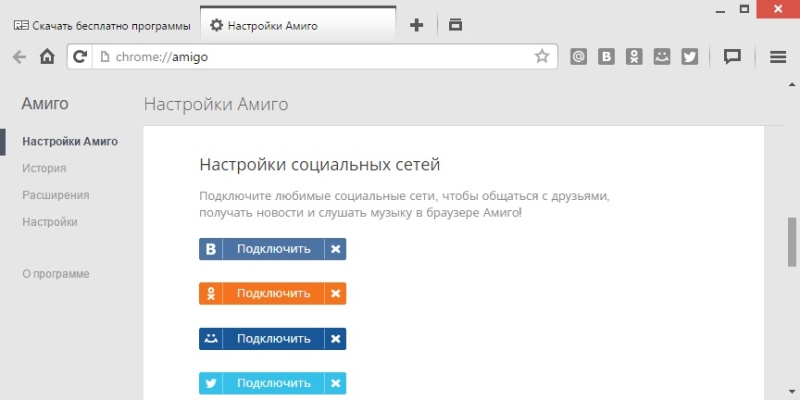This screenshot has width=800, height=400.
Task: Click Подключить for Odnoklassniki
Action: click(273, 293)
